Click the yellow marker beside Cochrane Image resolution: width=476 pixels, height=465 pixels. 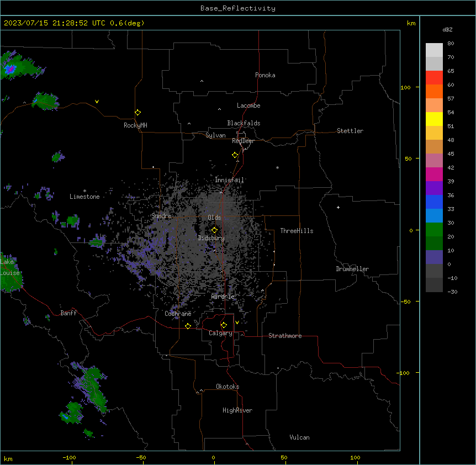tap(188, 326)
